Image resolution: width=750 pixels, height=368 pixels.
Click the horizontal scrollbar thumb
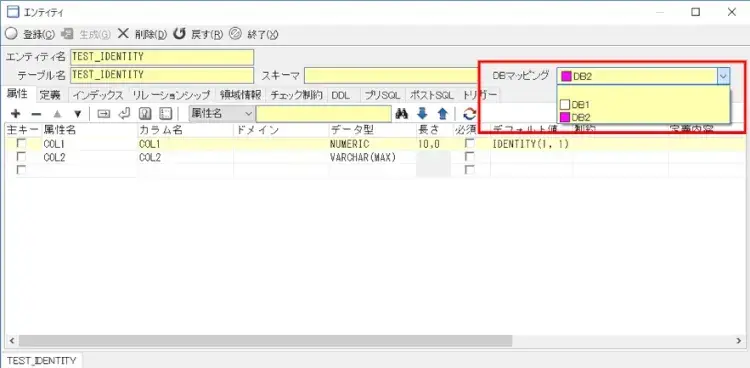point(265,340)
